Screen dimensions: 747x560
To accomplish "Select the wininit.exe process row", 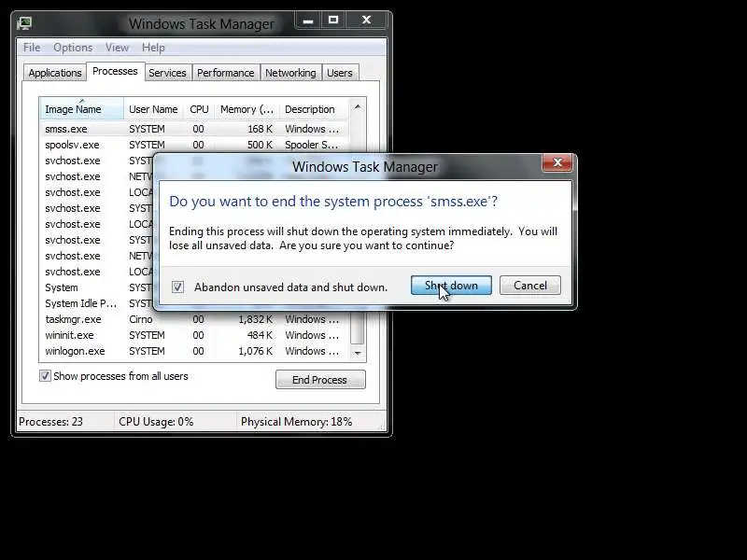I will coord(194,335).
